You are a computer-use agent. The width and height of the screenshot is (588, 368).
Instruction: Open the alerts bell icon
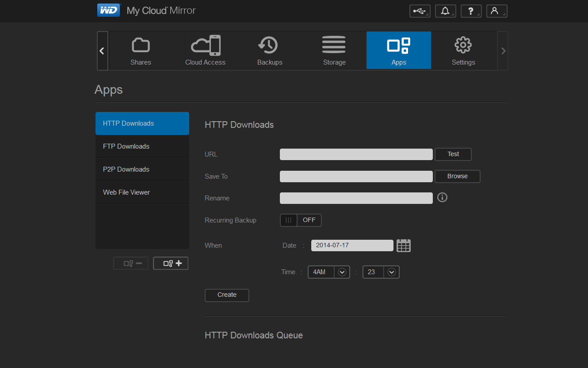tap(446, 11)
